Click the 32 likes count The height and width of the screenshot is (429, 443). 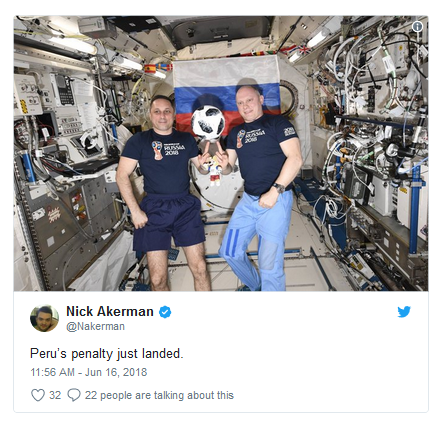click(x=55, y=395)
